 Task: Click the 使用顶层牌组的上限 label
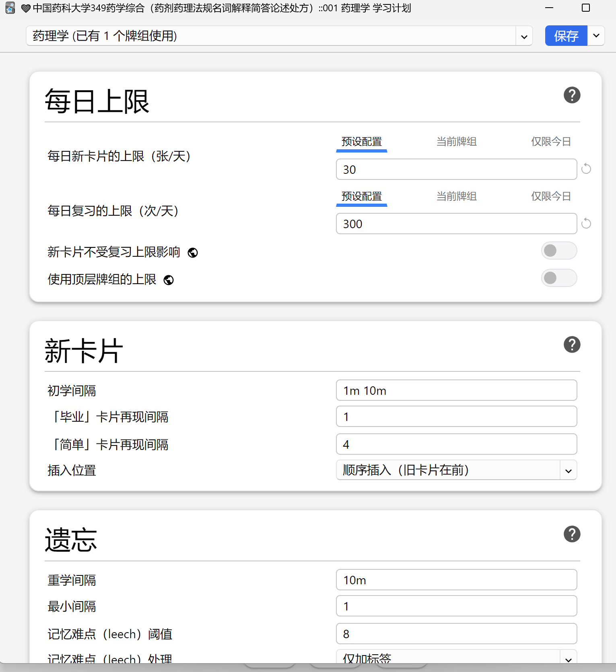tap(102, 280)
